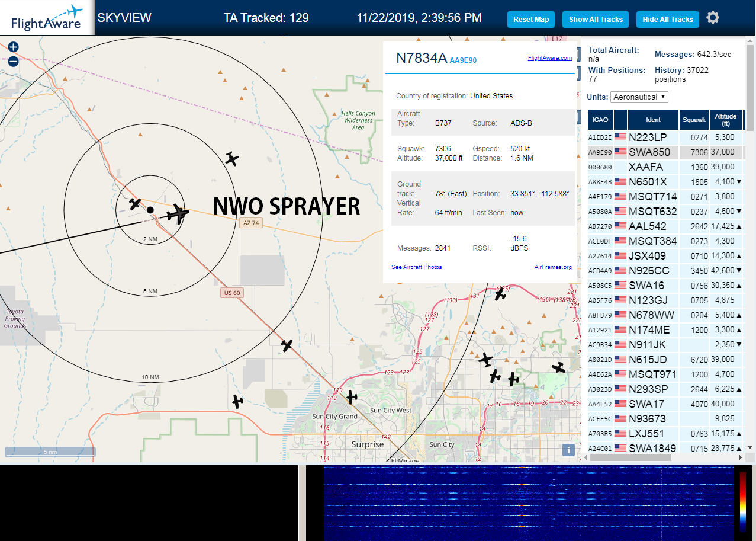Click the AA9E90 ICAO code in panel header
This screenshot has height=541, width=756.
point(463,60)
